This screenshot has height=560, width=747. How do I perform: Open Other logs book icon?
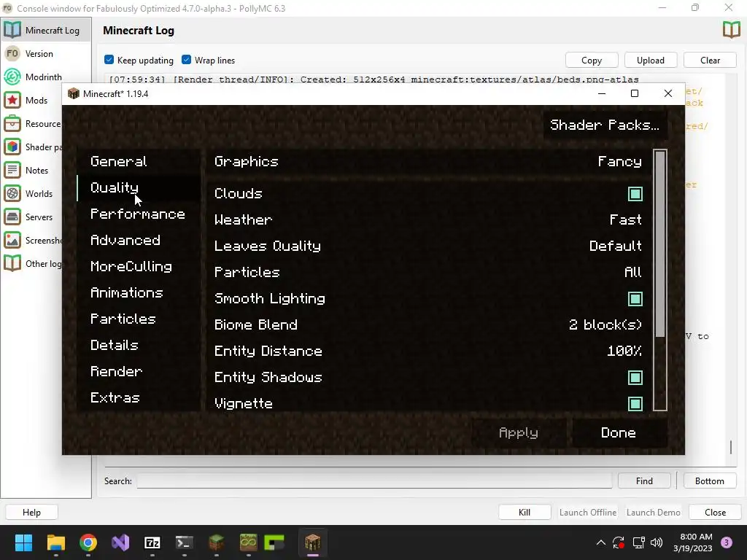pos(12,263)
